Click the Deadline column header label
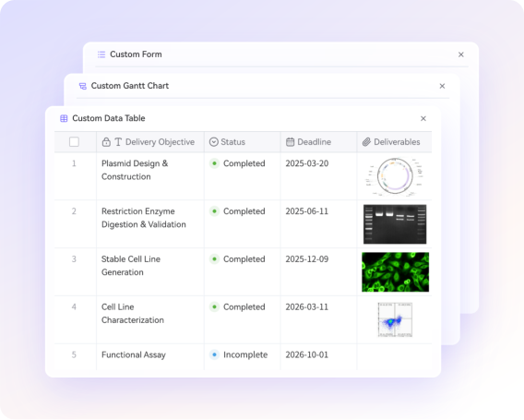This screenshot has height=420, width=524. point(315,142)
